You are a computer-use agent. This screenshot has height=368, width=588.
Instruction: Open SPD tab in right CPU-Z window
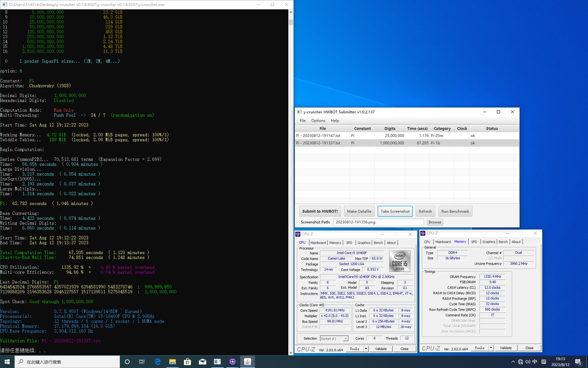tap(474, 242)
